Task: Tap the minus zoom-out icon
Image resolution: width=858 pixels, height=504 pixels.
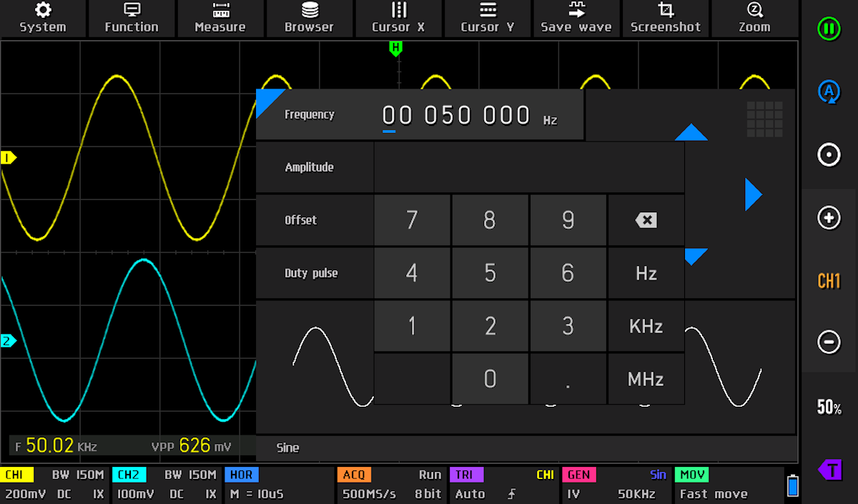Action: [829, 342]
